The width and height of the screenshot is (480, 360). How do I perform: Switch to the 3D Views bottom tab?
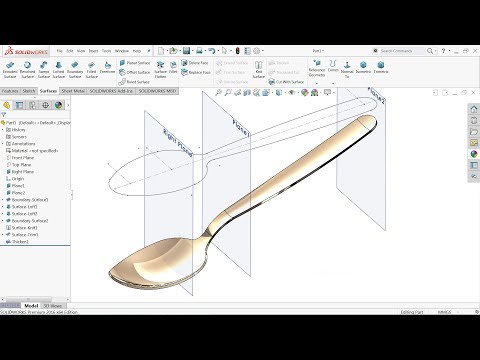click(53, 306)
